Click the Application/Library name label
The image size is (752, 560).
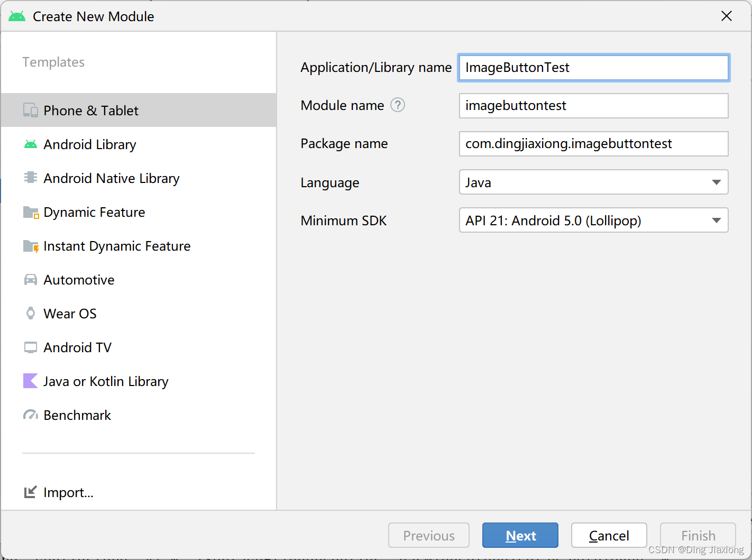tap(376, 68)
